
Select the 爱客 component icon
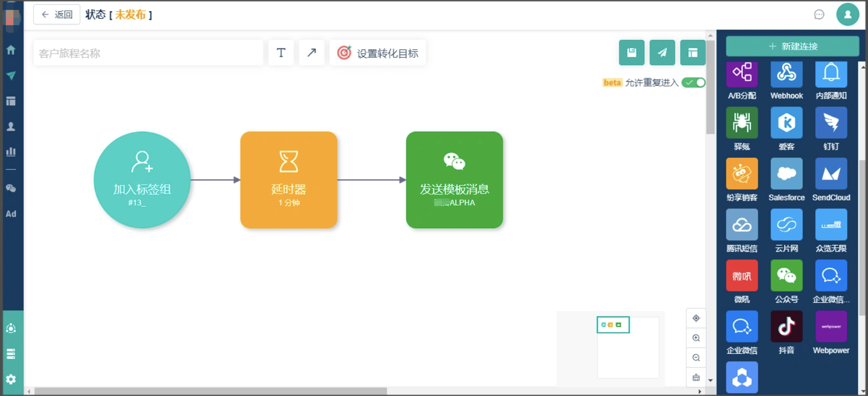[787, 123]
